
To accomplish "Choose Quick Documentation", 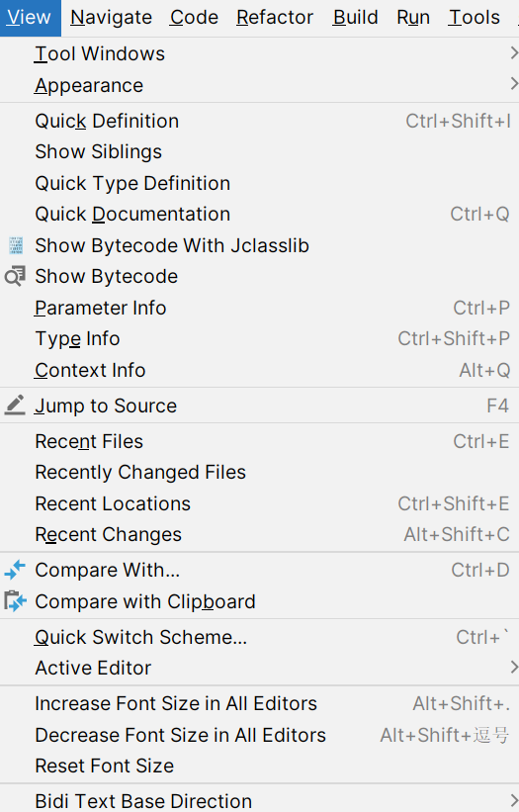I will click(x=259, y=215).
